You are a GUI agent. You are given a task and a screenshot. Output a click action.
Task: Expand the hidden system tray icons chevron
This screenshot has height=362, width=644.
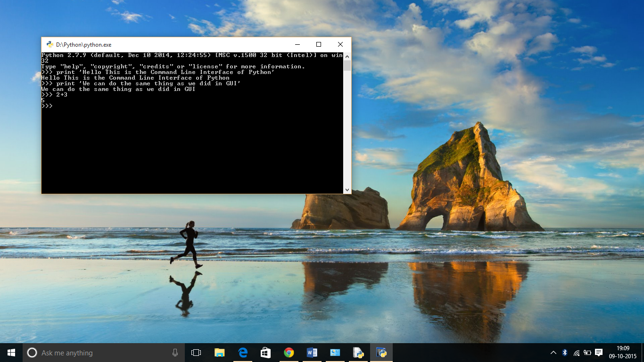(x=553, y=353)
